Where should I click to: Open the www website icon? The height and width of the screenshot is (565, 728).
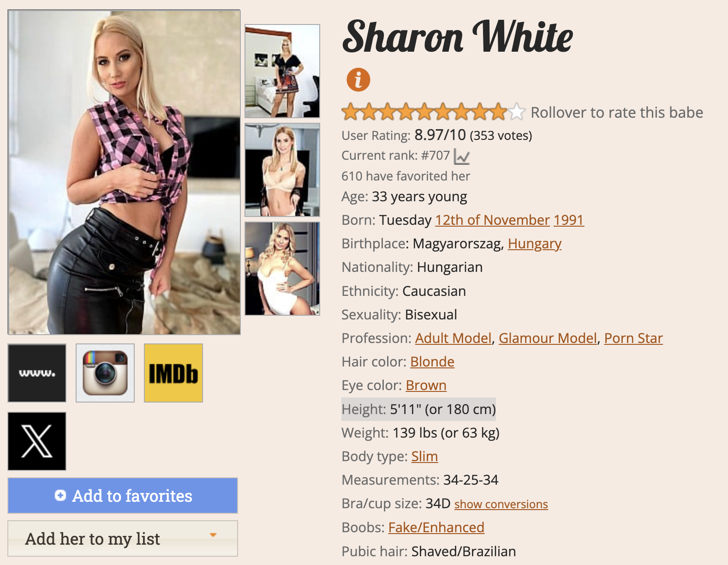click(x=37, y=373)
